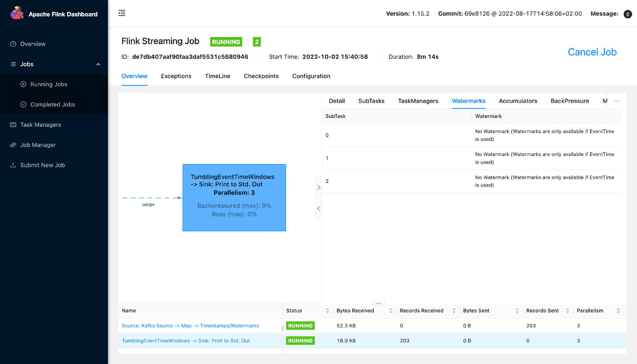This screenshot has height=364, width=637.
Task: Click the TumblingEventTimeWindows node in the job graph
Action: pos(234,198)
